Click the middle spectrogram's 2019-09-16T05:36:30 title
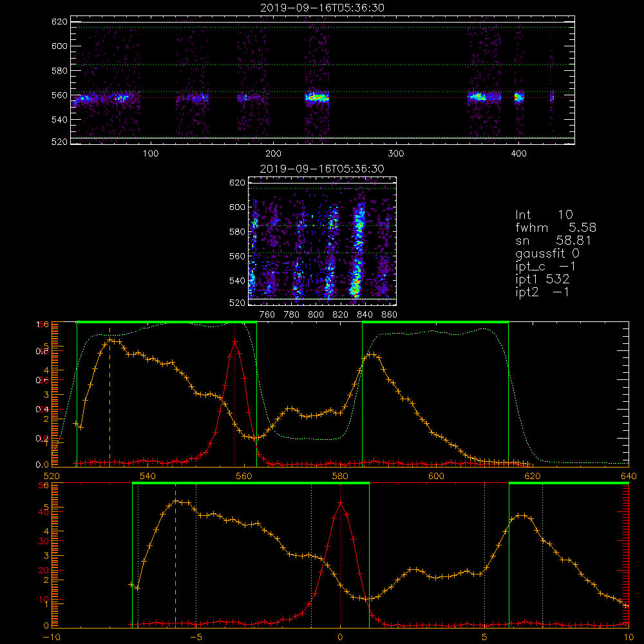 (322, 169)
